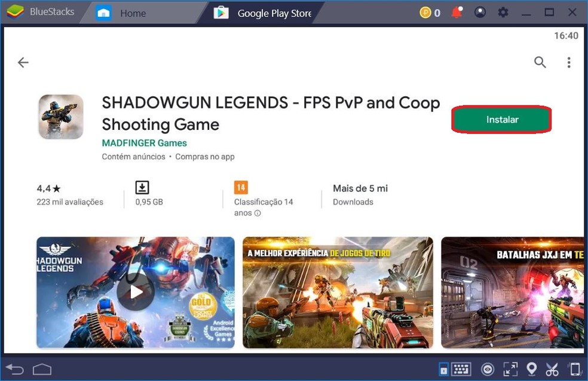Click the Instalar button

point(501,119)
